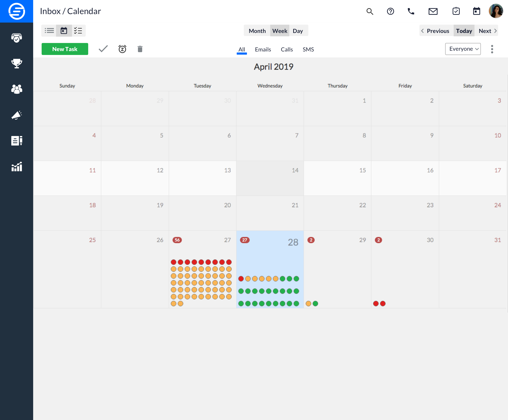Open the help question mark icon
508x420 pixels.
[390, 11]
